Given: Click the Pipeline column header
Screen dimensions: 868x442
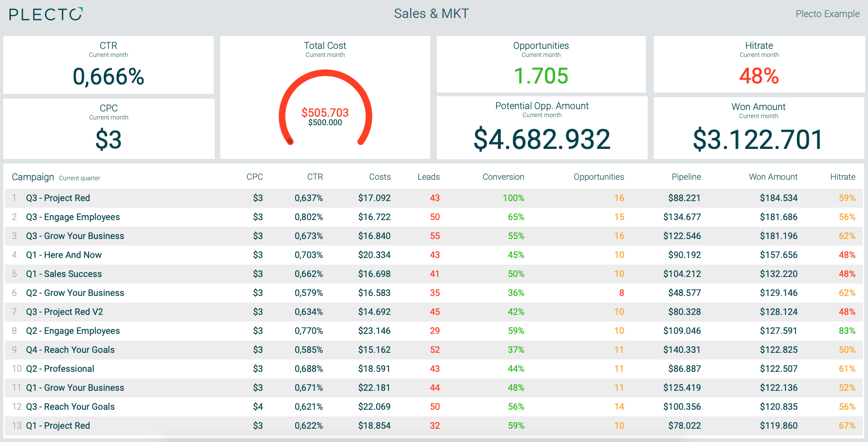Looking at the screenshot, I should [686, 177].
